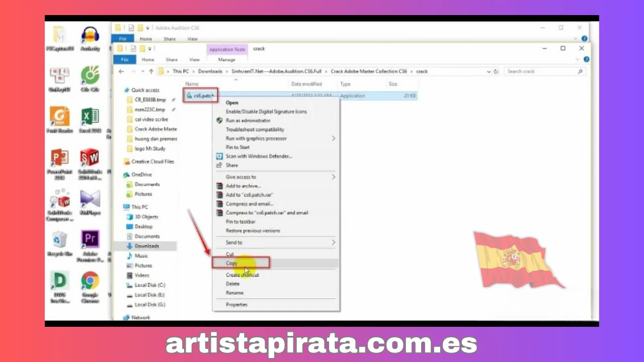This screenshot has height=362, width=644.
Task: Open the Home tab in crack window
Action: (x=148, y=59)
